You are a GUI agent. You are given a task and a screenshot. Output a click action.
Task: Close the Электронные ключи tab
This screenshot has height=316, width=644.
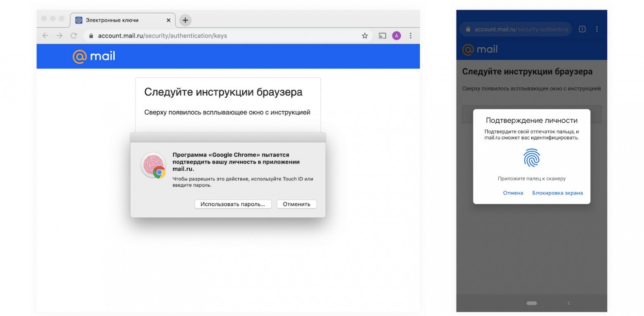coord(168,20)
